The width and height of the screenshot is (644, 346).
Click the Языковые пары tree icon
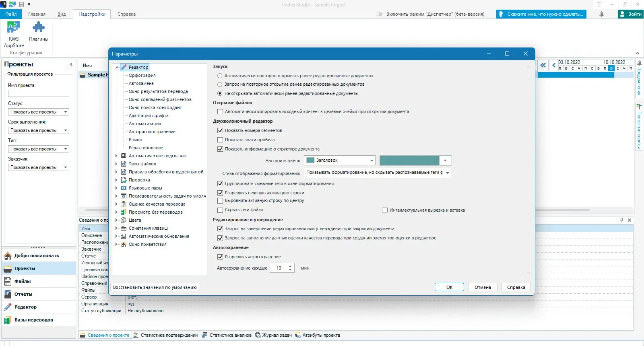point(124,188)
